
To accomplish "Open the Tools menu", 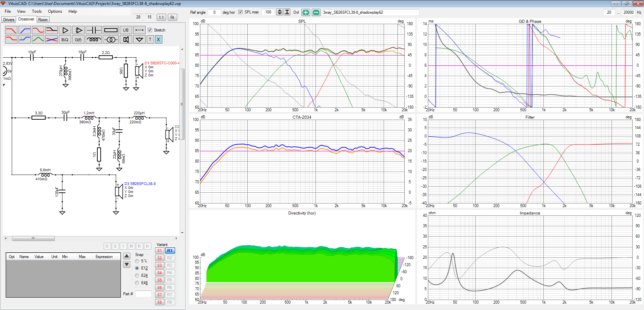I will [37, 11].
